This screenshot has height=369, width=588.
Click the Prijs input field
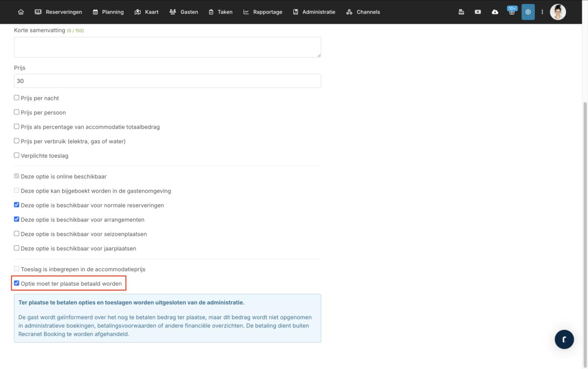167,81
